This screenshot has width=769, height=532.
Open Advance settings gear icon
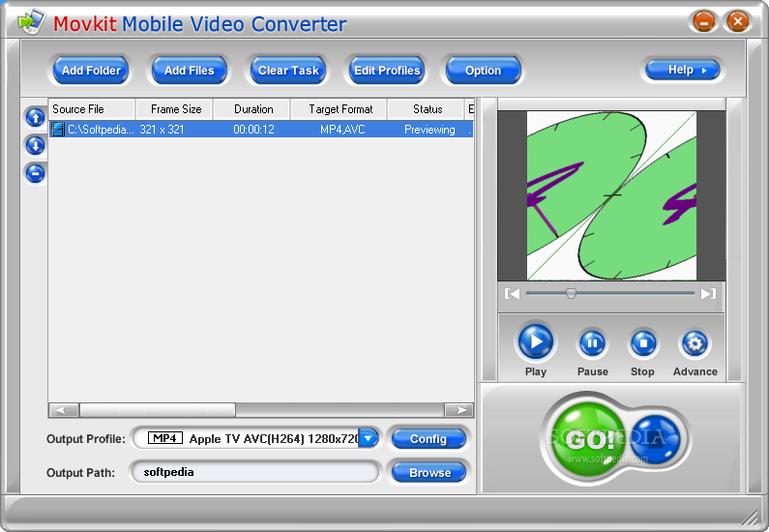click(x=695, y=343)
